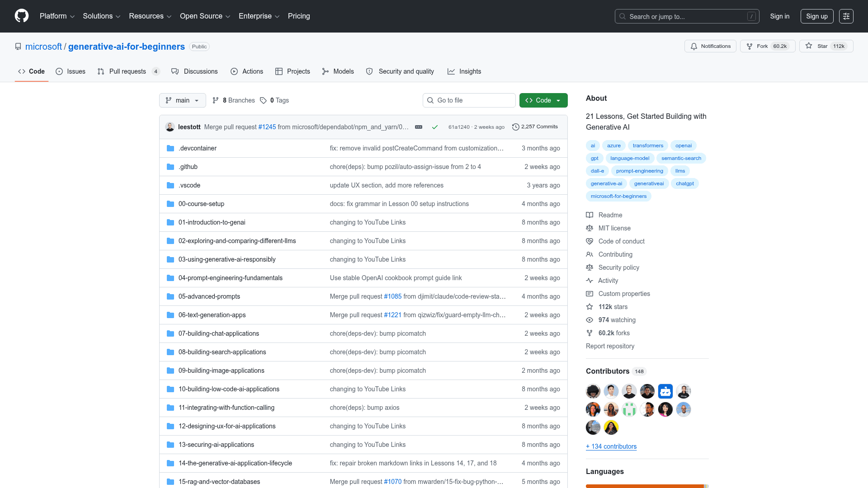Screen dimensions: 868x488
Task: Open the Pricing link
Action: coord(299,16)
